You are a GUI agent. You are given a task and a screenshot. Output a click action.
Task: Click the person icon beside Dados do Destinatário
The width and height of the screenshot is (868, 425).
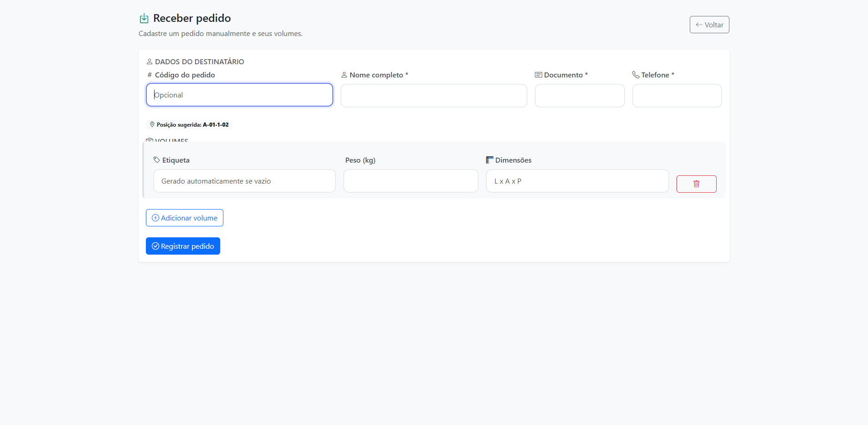click(x=150, y=61)
